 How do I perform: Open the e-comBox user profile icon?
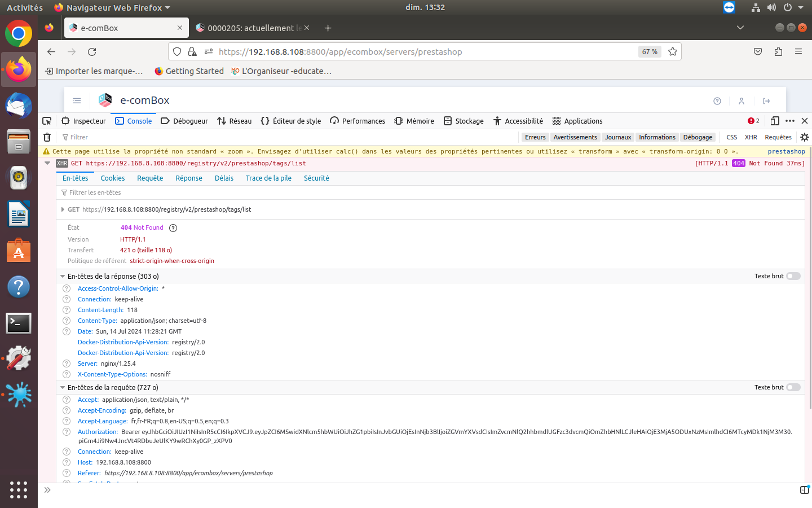pos(742,101)
